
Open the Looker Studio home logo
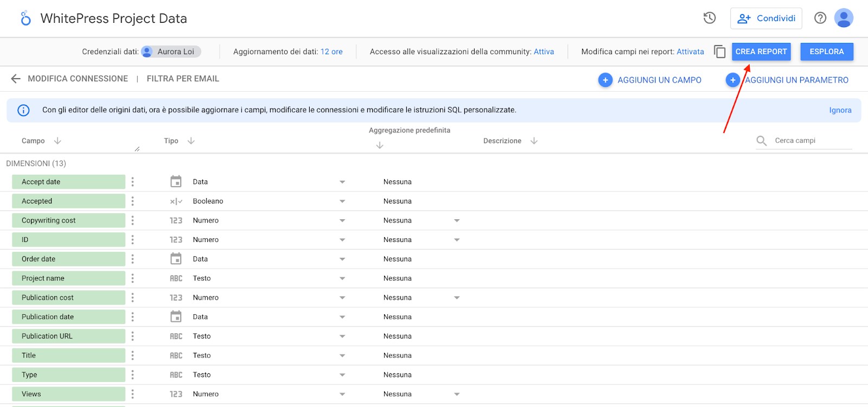pyautogui.click(x=25, y=18)
